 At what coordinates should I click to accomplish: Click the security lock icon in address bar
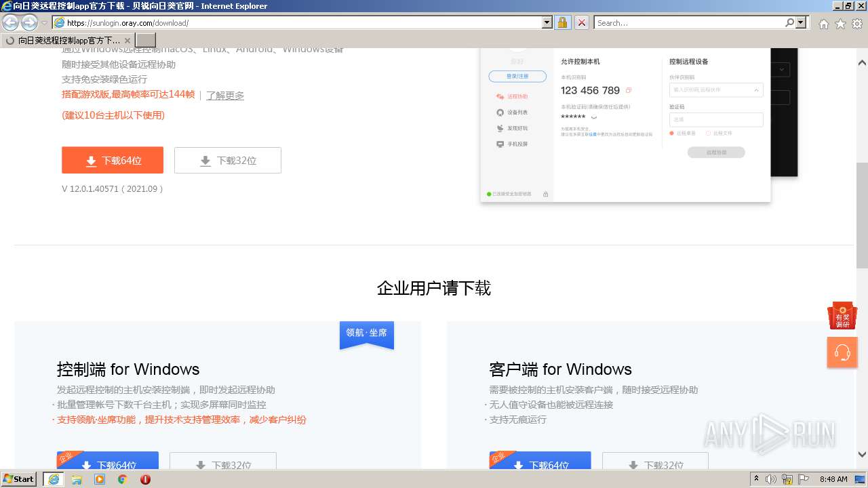(x=562, y=22)
